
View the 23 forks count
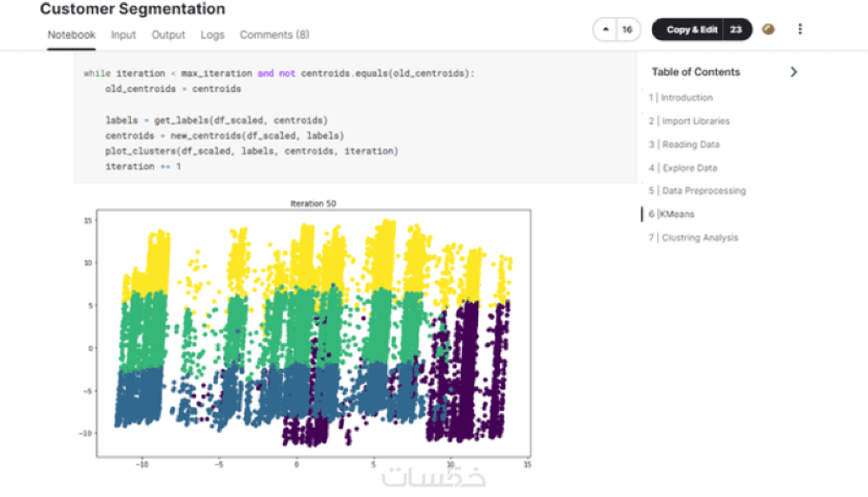point(736,29)
